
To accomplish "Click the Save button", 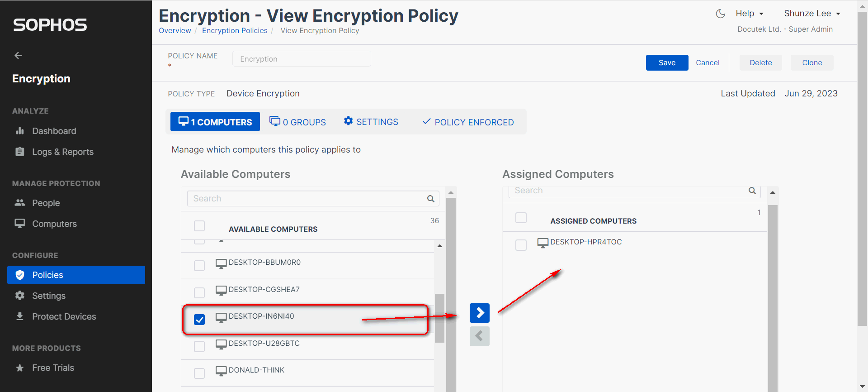I will [667, 62].
